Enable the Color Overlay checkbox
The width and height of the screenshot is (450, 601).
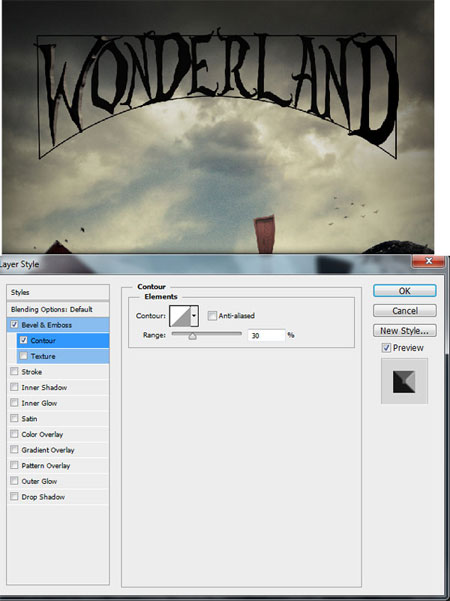pyautogui.click(x=14, y=434)
